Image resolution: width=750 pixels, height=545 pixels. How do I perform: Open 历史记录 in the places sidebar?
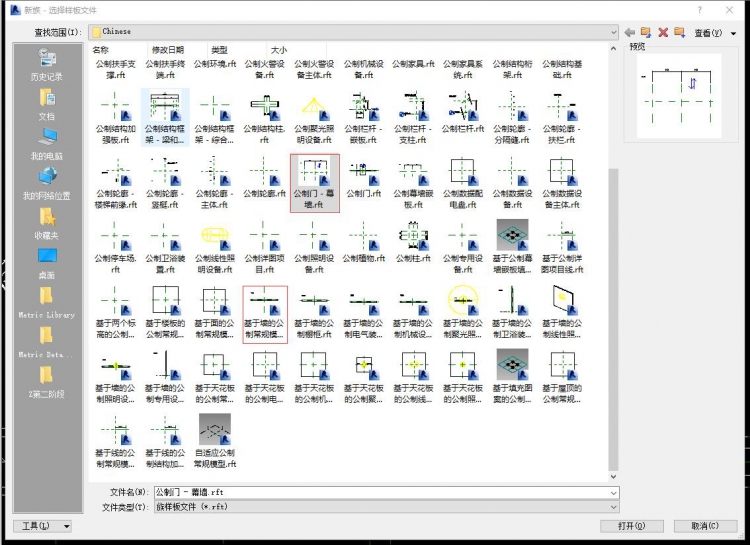point(46,65)
